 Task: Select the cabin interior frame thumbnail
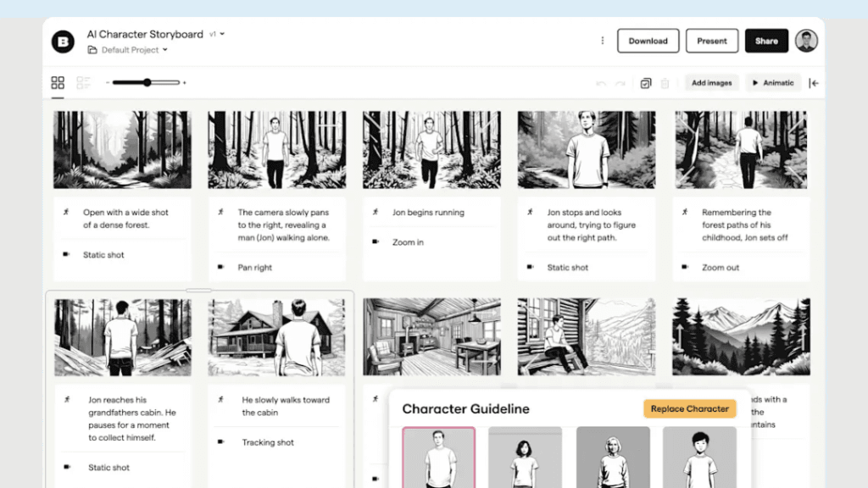(431, 337)
